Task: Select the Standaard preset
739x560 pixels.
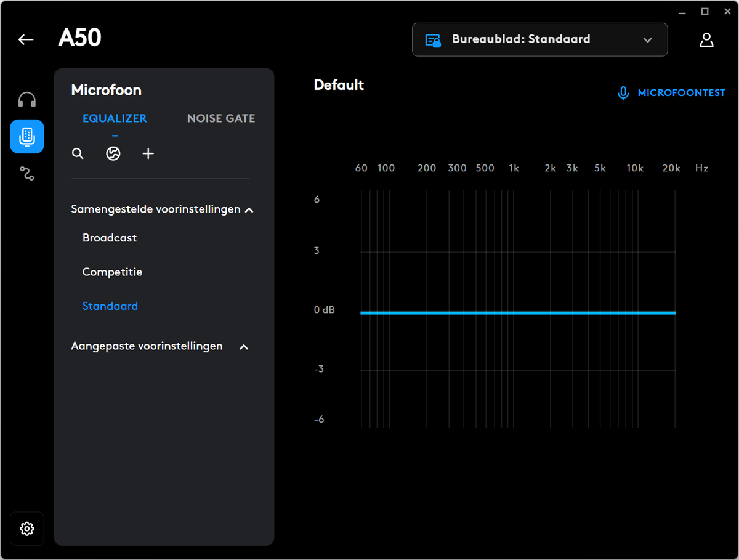Action: [110, 306]
